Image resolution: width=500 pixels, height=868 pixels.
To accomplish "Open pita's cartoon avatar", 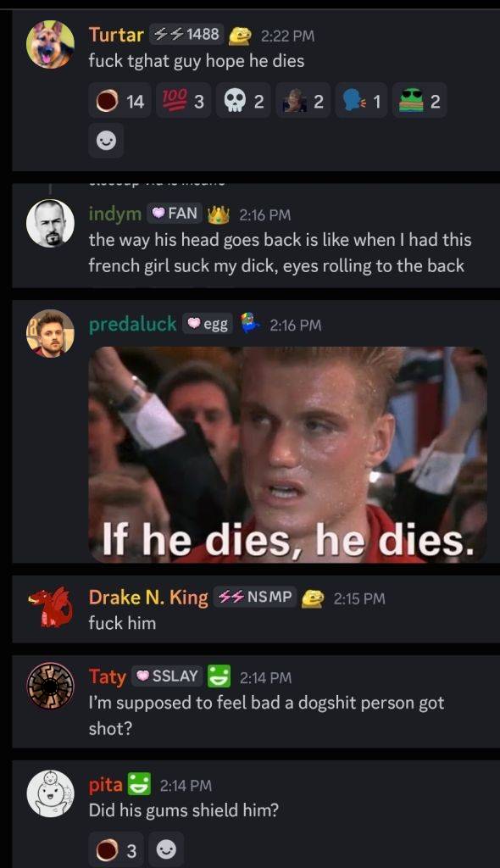I will pyautogui.click(x=50, y=793).
